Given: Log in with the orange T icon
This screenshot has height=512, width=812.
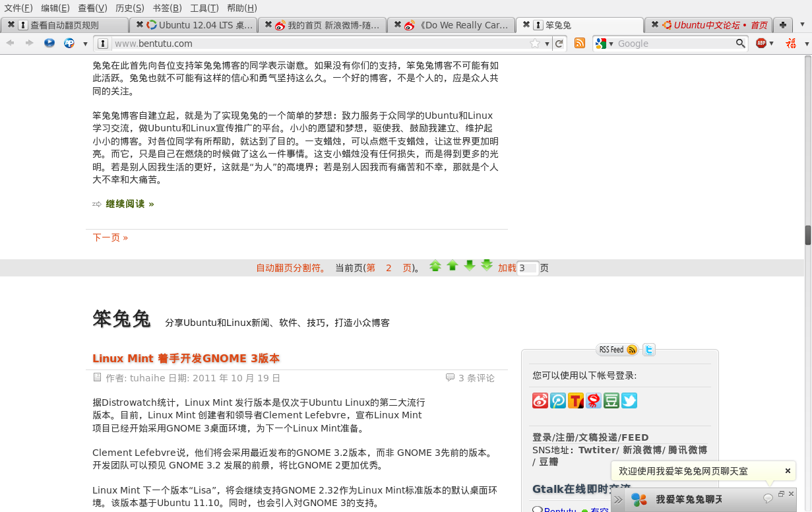Looking at the screenshot, I should [x=576, y=400].
